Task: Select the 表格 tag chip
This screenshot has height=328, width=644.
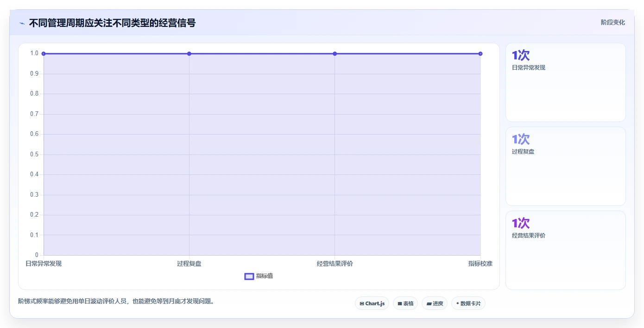Action: point(405,303)
